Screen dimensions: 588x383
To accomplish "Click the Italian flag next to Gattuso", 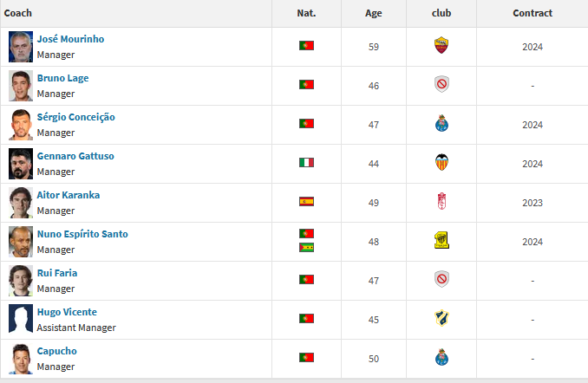I will click(306, 162).
